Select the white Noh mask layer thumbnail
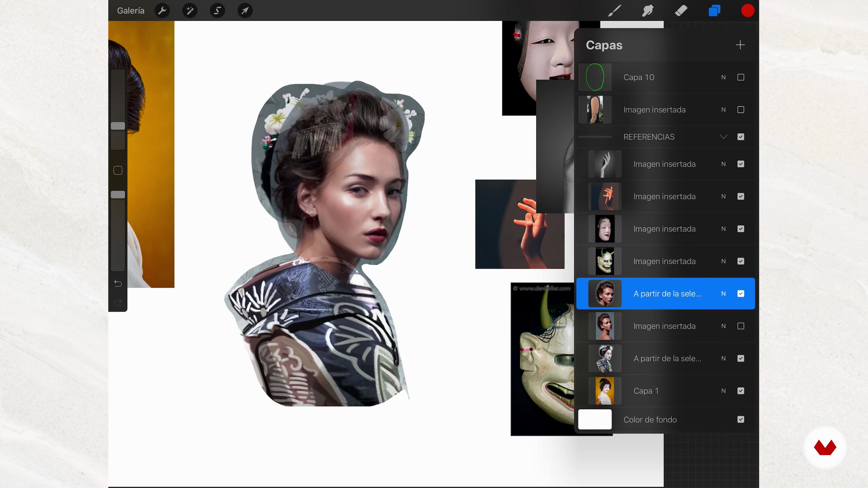The height and width of the screenshot is (488, 868). pyautogui.click(x=604, y=229)
